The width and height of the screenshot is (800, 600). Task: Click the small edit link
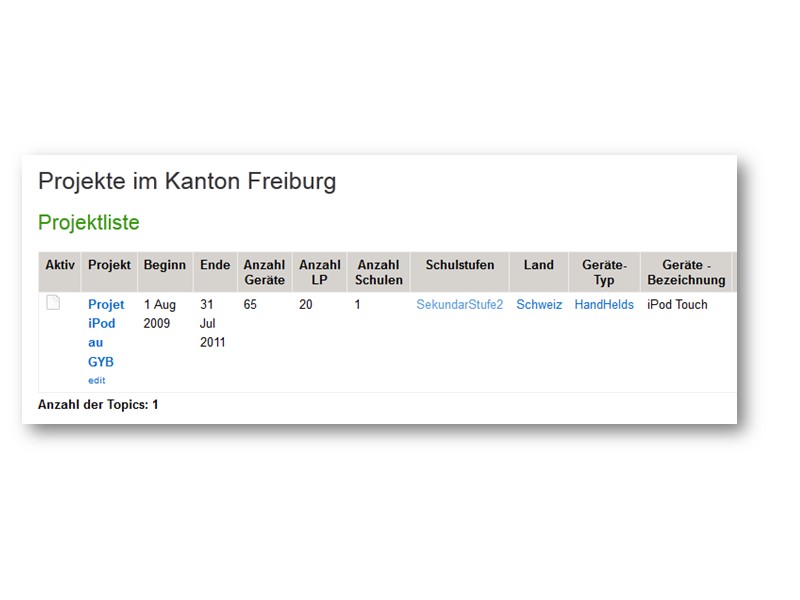pos(96,380)
